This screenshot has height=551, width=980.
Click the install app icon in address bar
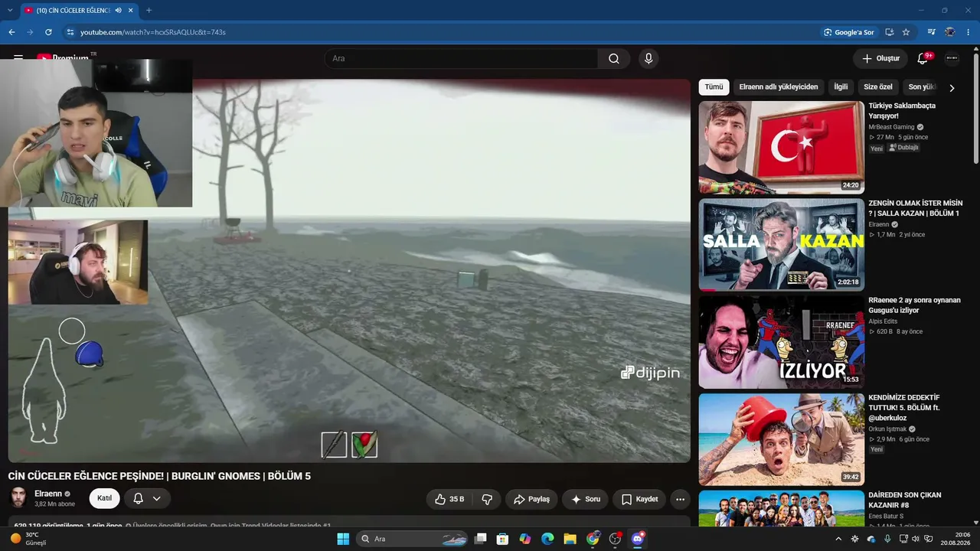[x=890, y=32]
